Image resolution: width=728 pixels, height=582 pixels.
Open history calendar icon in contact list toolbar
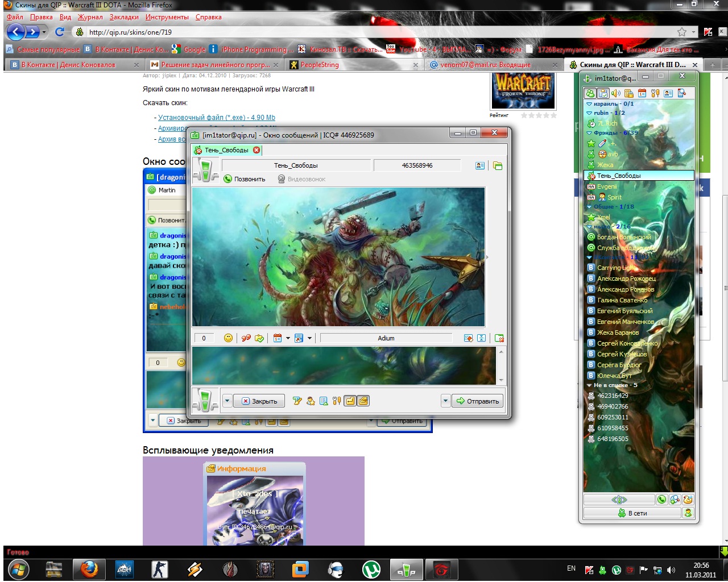tap(642, 93)
